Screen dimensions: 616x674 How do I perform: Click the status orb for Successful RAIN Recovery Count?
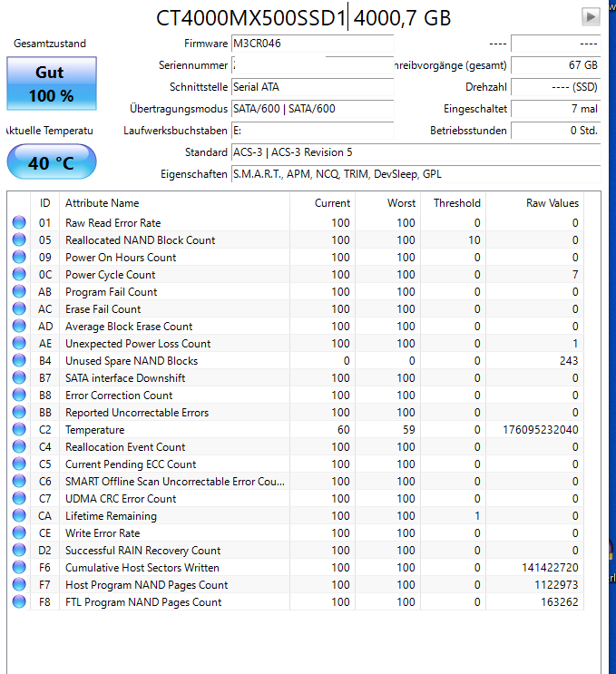19,551
